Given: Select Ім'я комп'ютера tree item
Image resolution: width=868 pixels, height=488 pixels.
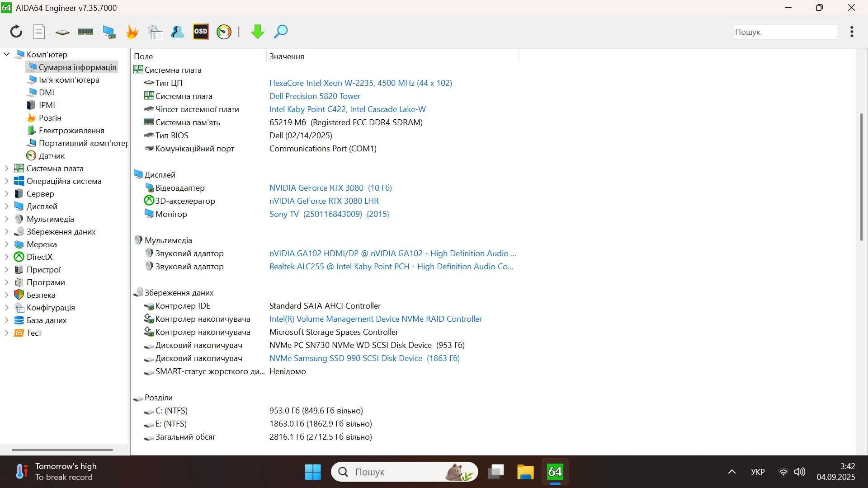Looking at the screenshot, I should point(63,80).
